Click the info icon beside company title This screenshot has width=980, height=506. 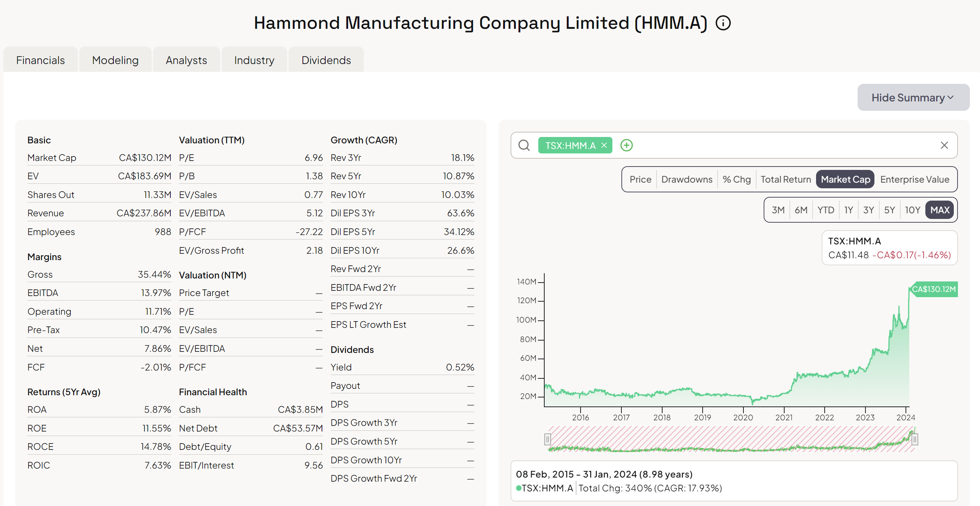tap(723, 23)
